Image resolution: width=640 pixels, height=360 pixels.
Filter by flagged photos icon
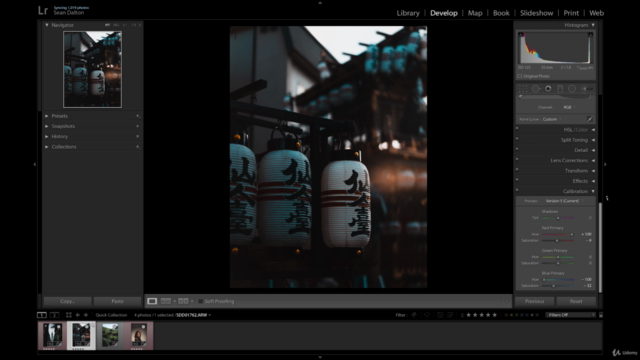click(414, 315)
